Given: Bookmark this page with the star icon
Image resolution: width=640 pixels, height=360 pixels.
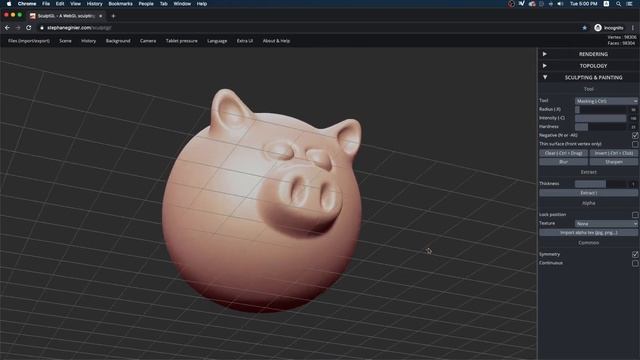Looking at the screenshot, I should (584, 28).
